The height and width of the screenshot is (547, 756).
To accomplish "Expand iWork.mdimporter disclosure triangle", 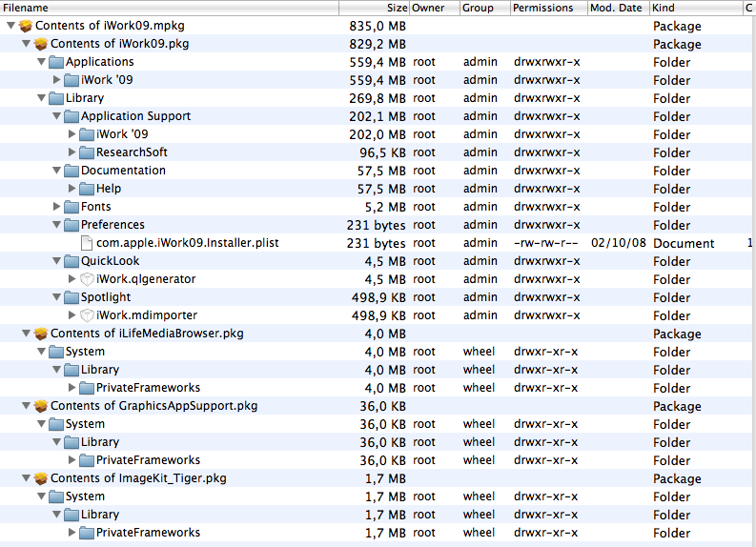I will [72, 315].
